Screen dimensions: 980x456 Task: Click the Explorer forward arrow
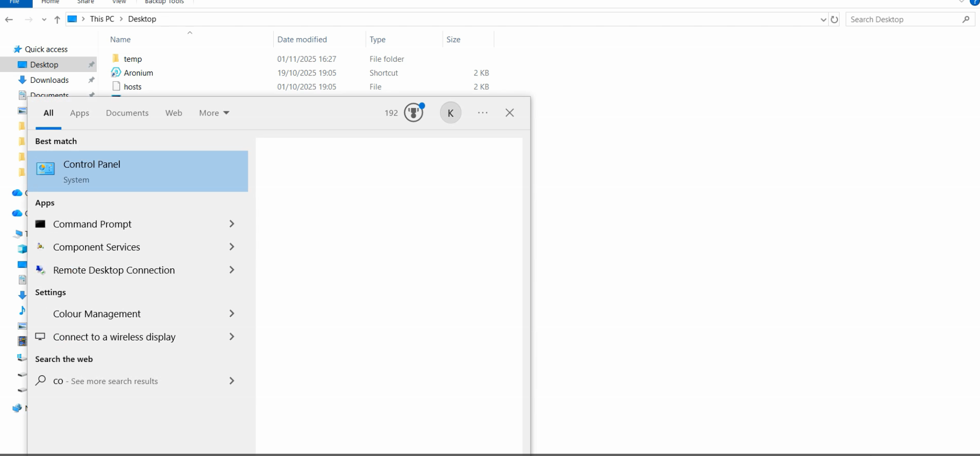tap(29, 19)
